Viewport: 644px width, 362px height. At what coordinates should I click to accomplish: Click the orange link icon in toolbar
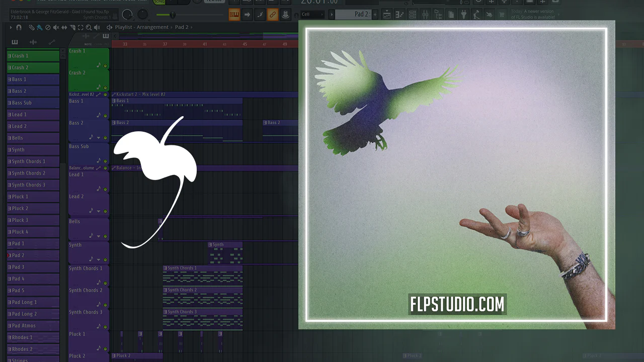[x=272, y=15]
